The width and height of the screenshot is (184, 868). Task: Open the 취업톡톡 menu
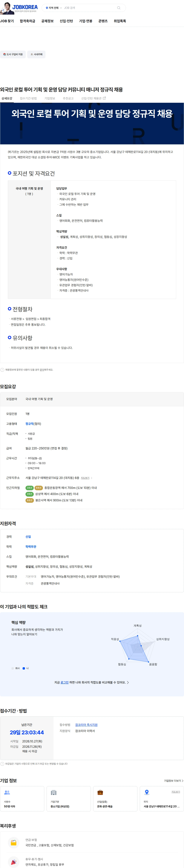[x=120, y=21]
